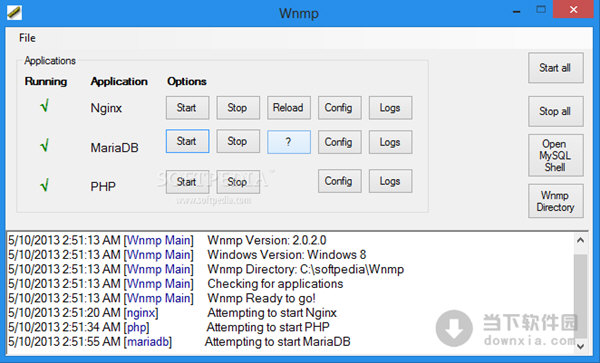The image size is (600, 363).
Task: View MariaDB Logs
Action: (x=390, y=142)
